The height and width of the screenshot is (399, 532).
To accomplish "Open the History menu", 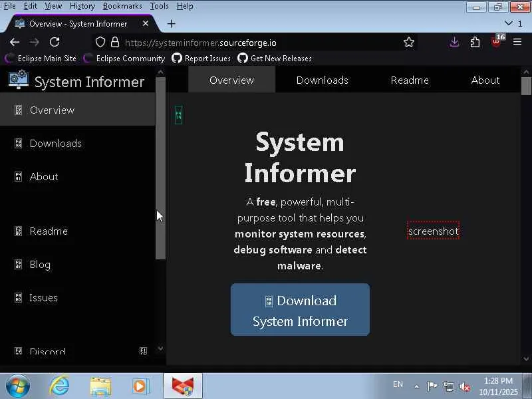I will tap(82, 6).
